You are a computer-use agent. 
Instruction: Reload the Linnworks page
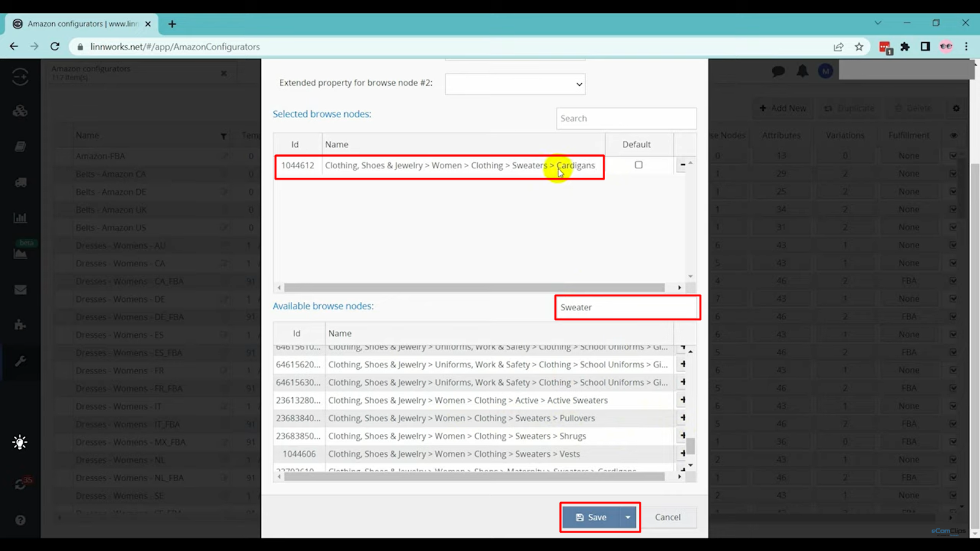click(x=55, y=47)
